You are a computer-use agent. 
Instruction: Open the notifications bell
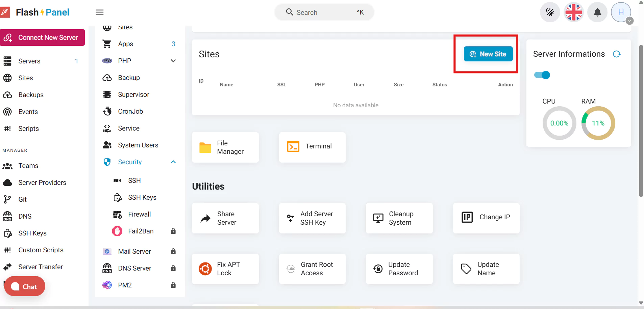click(x=597, y=12)
